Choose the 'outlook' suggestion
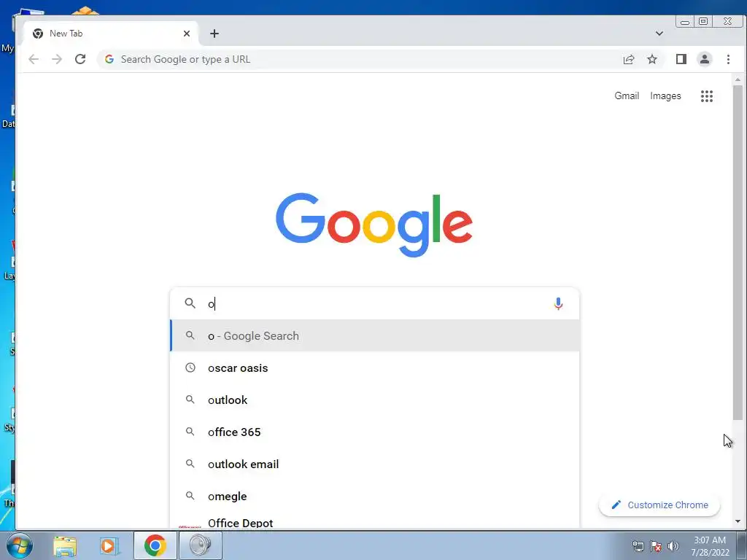The height and width of the screenshot is (560, 747). tap(374, 400)
